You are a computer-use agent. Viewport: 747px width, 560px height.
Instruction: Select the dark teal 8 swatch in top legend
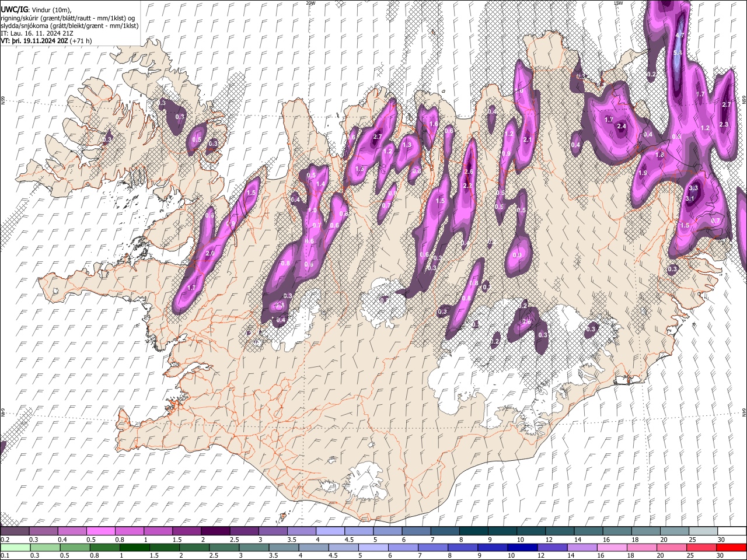(473, 531)
